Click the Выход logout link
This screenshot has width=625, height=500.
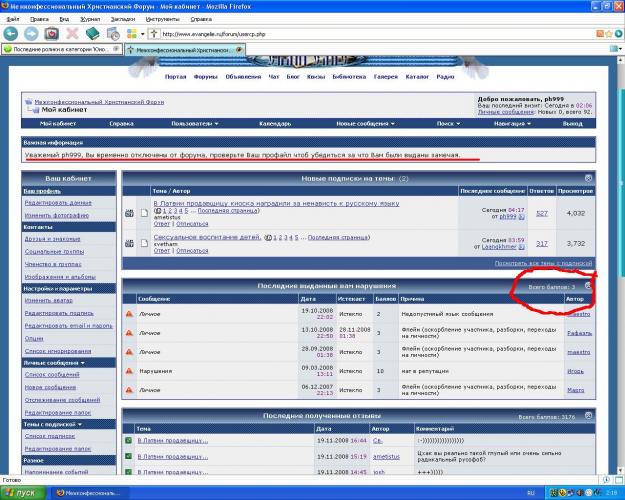572,124
